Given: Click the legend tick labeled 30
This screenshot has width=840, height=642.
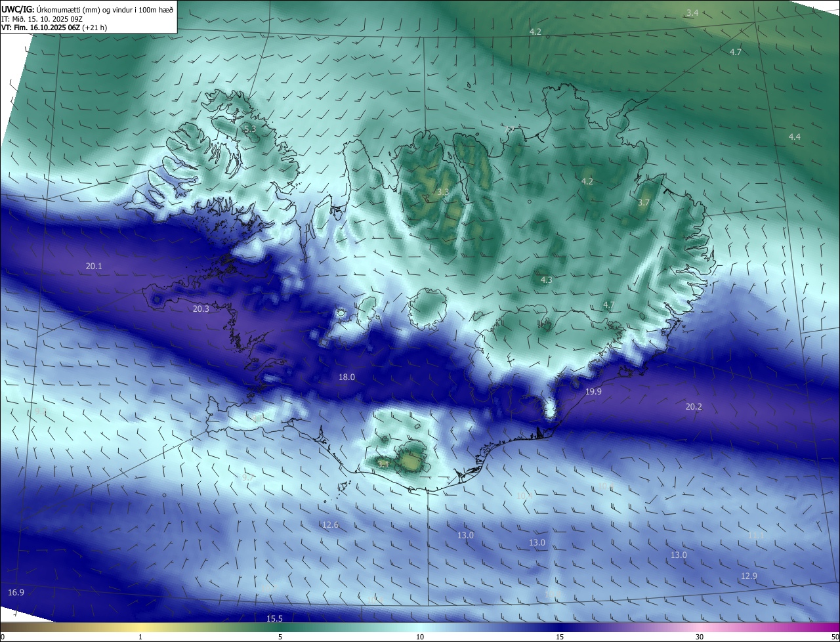Looking at the screenshot, I should click(700, 637).
